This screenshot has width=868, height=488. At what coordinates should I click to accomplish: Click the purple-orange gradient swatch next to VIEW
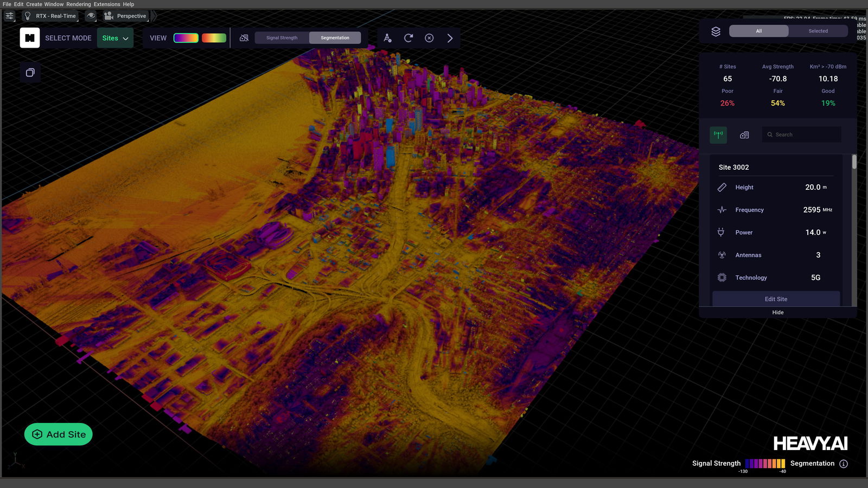point(185,37)
